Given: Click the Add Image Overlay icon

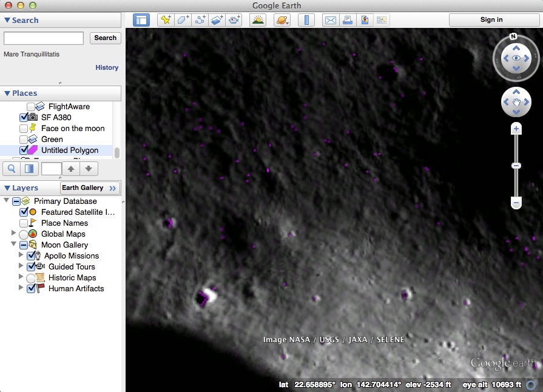Looking at the screenshot, I should [217, 20].
